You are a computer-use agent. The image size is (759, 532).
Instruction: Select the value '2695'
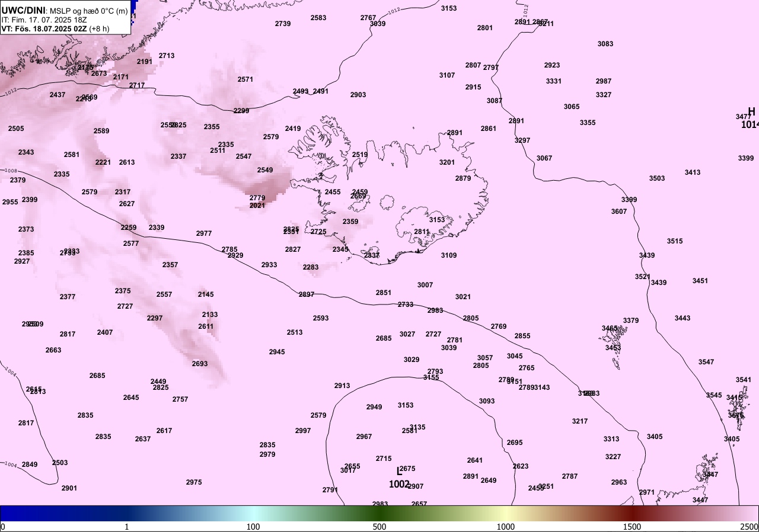click(x=515, y=443)
